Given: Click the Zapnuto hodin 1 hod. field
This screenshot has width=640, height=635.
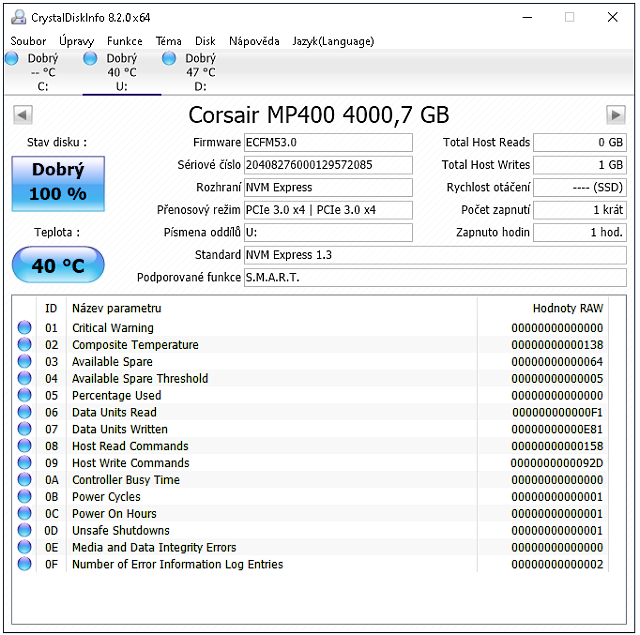Looking at the screenshot, I should point(580,232).
